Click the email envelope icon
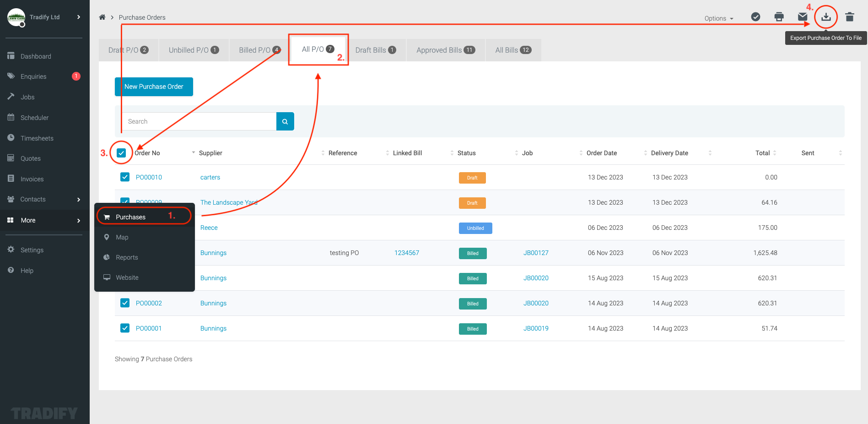 pyautogui.click(x=802, y=17)
